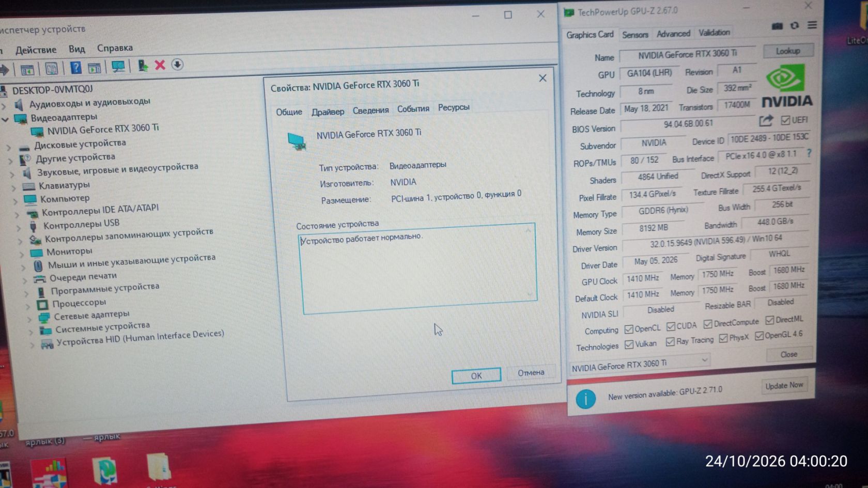Toggle the OpenCL checkbox

(x=629, y=329)
